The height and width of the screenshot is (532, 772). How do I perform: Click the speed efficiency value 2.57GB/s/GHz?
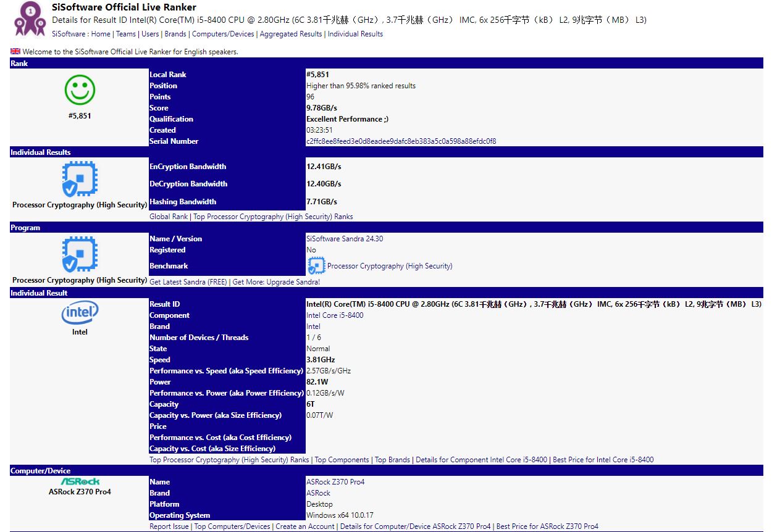tap(329, 371)
